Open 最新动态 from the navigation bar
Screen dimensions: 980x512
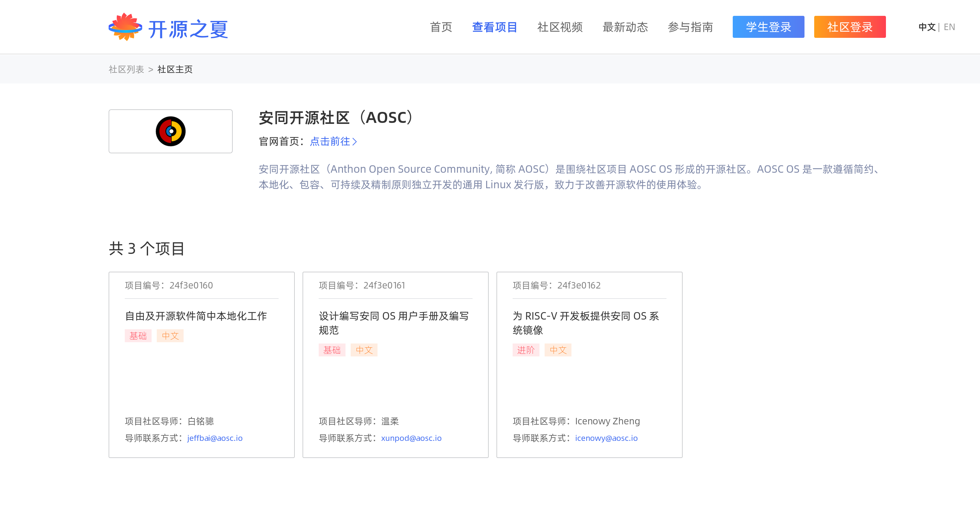pyautogui.click(x=625, y=27)
